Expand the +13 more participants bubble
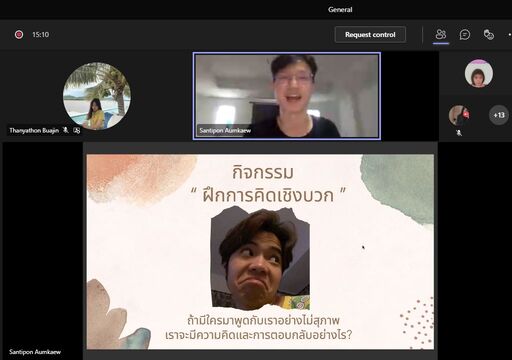The image size is (512, 360). click(x=499, y=115)
